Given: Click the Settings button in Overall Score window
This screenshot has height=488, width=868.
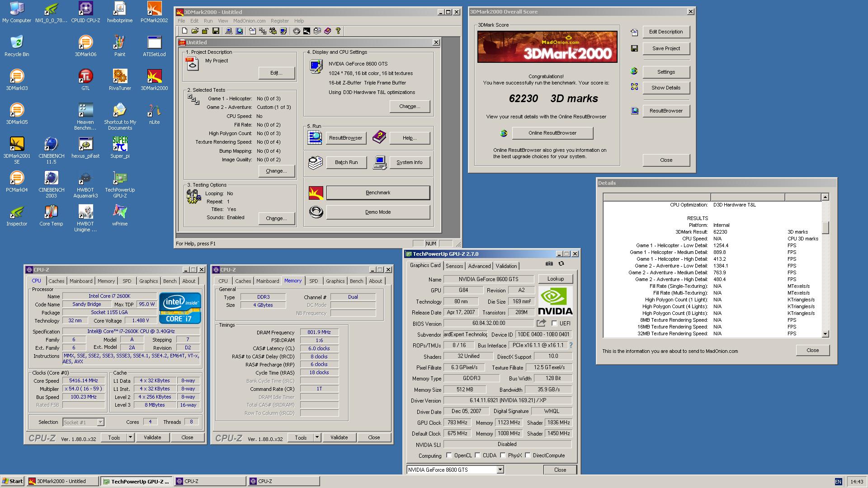Looking at the screenshot, I should tap(666, 72).
